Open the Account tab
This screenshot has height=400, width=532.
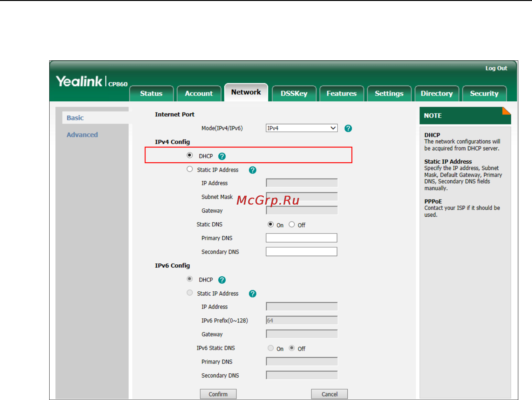199,93
